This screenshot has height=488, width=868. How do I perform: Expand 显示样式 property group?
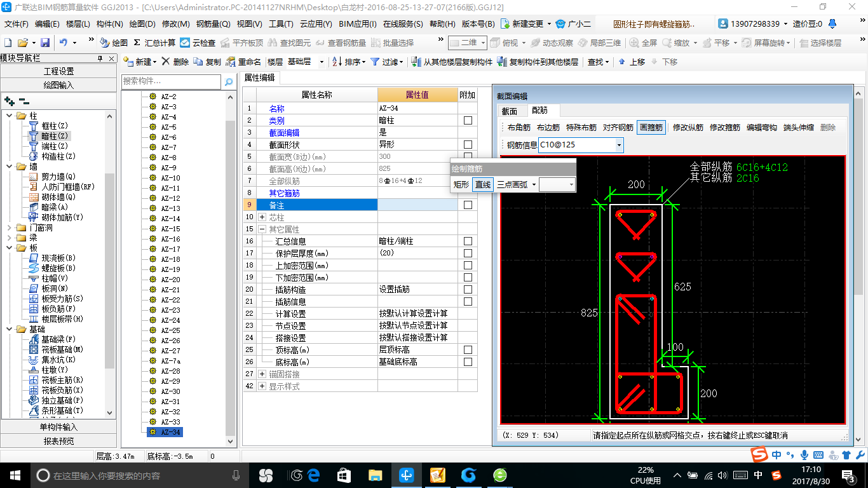click(x=262, y=386)
